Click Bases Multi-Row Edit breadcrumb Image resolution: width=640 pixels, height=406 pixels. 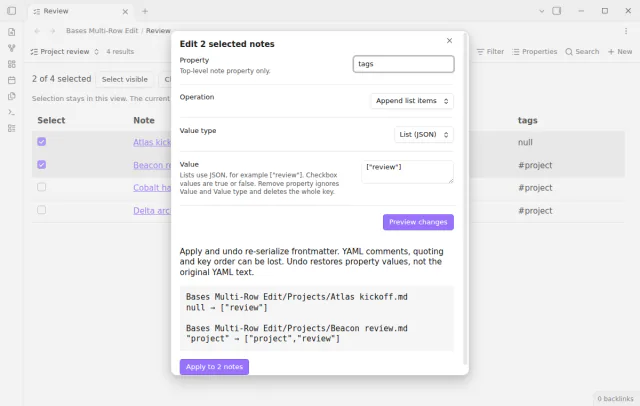pyautogui.click(x=102, y=31)
